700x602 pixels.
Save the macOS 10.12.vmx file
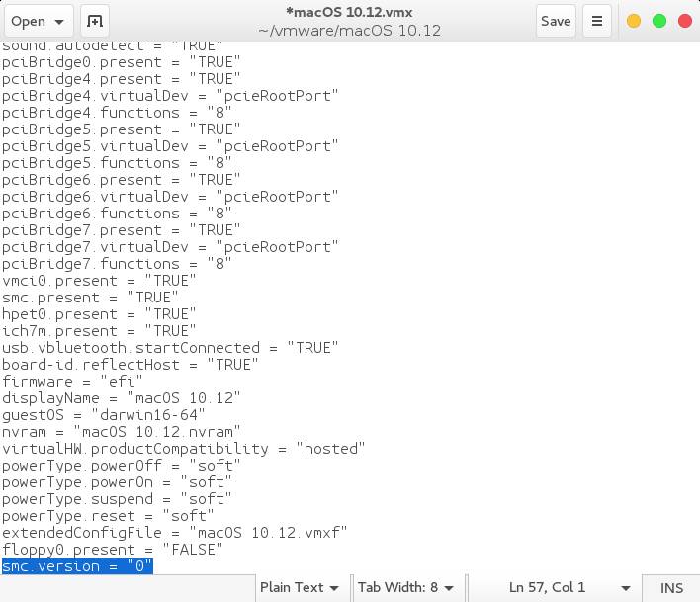pyautogui.click(x=556, y=21)
